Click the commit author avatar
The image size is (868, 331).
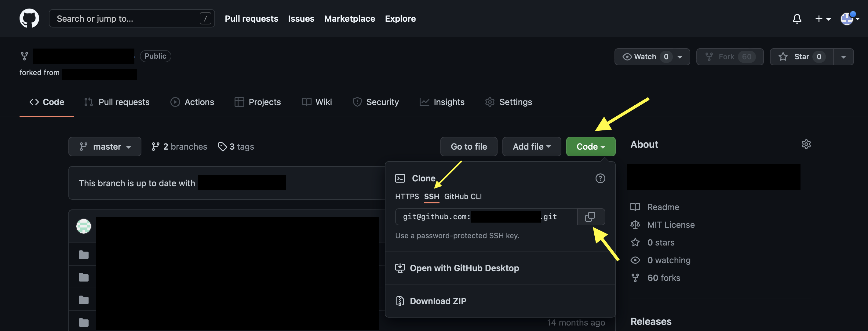(x=84, y=226)
